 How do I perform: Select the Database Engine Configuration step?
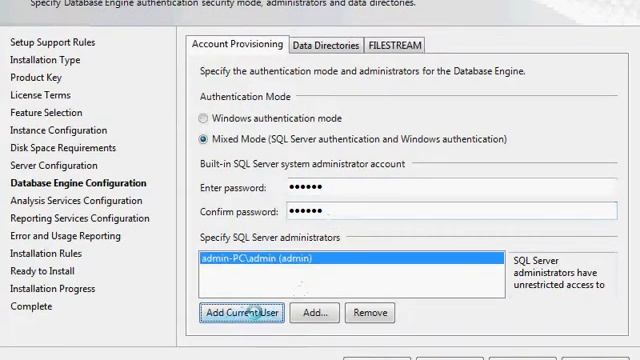(78, 183)
